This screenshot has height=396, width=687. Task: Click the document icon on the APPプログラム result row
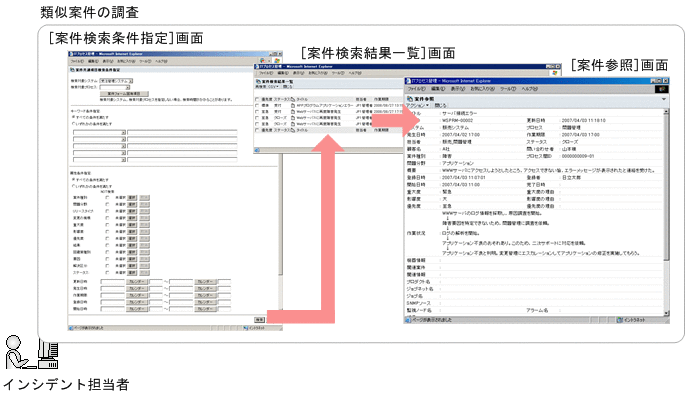[x=293, y=106]
